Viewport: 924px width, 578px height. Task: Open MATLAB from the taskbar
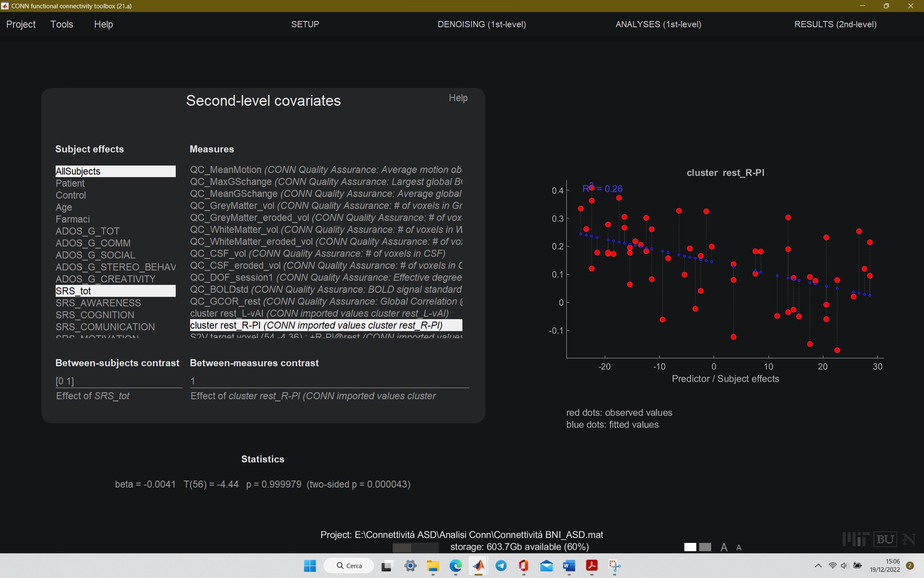click(x=478, y=566)
